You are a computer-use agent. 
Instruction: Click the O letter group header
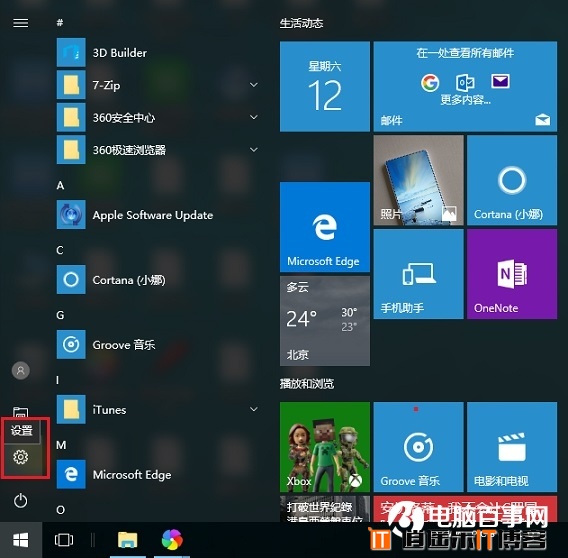pyautogui.click(x=61, y=510)
